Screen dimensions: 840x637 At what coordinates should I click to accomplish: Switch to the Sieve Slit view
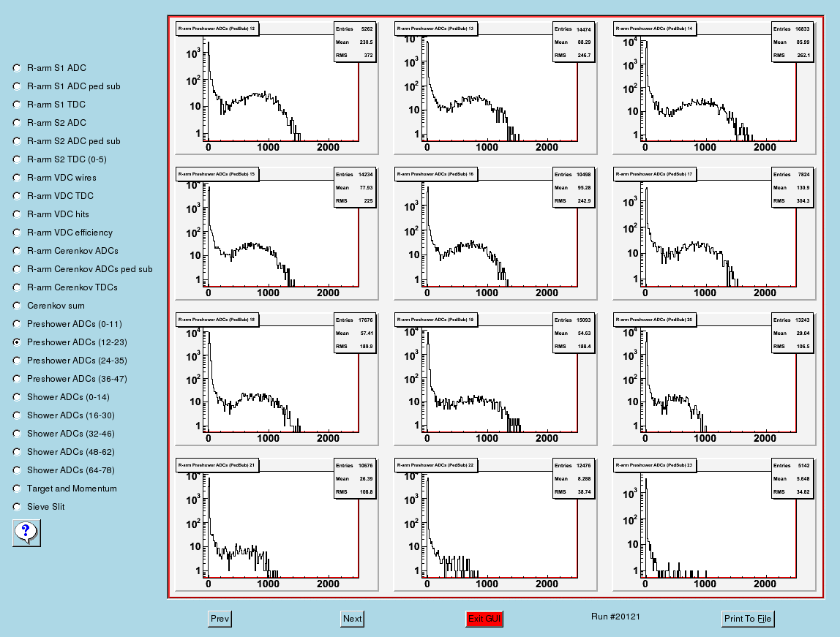click(17, 506)
